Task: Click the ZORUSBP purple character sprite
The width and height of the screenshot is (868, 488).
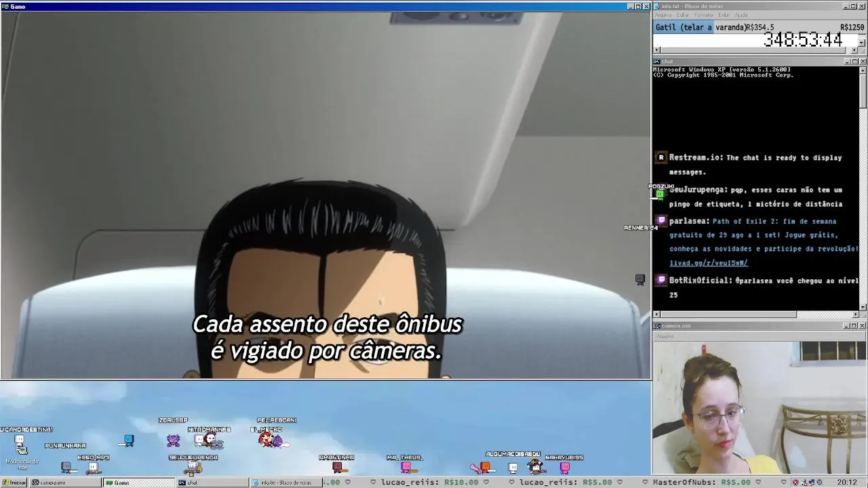Action: pos(174,440)
